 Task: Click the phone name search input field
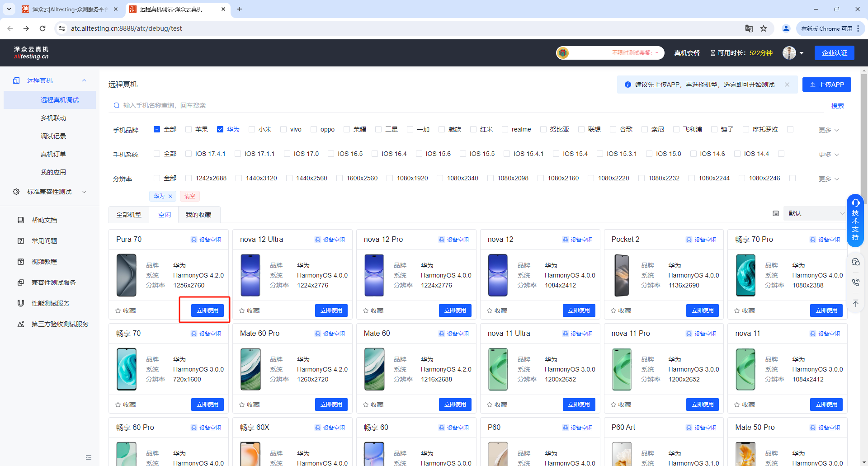pos(470,105)
